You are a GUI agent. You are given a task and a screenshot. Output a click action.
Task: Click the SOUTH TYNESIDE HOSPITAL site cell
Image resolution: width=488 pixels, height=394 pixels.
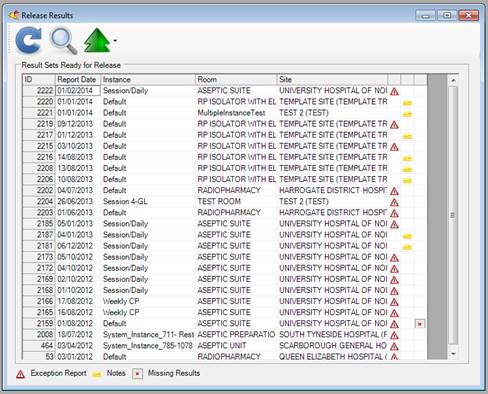pos(332,334)
